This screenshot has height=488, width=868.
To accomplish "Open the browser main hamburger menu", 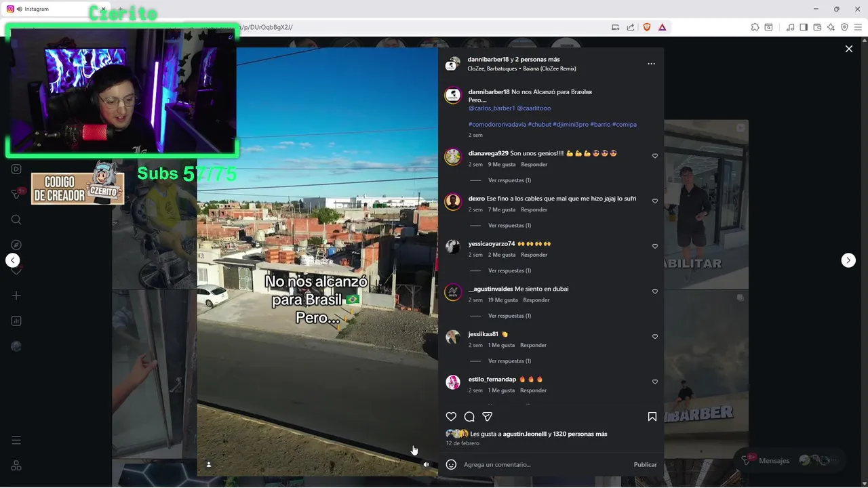I will tap(858, 27).
